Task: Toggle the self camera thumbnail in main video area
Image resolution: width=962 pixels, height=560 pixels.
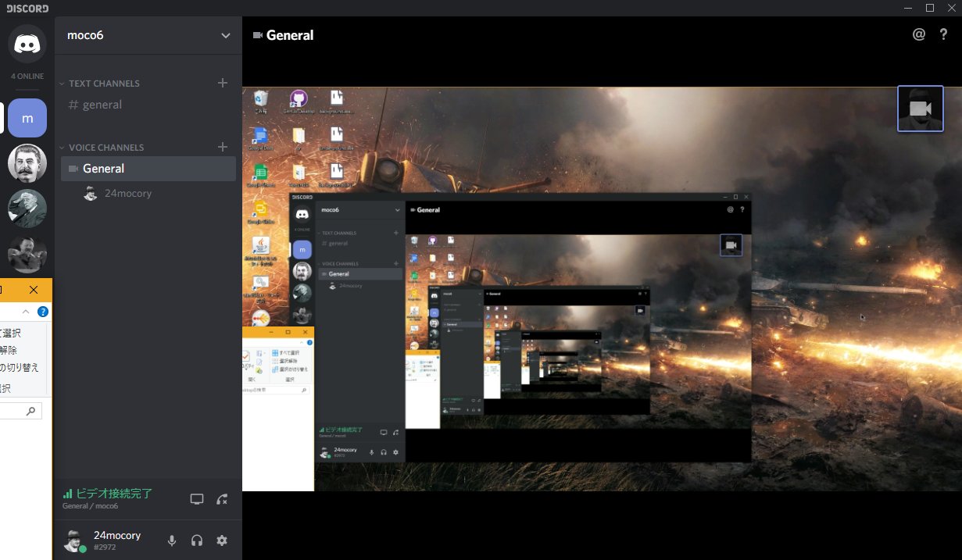Action: coord(921,109)
